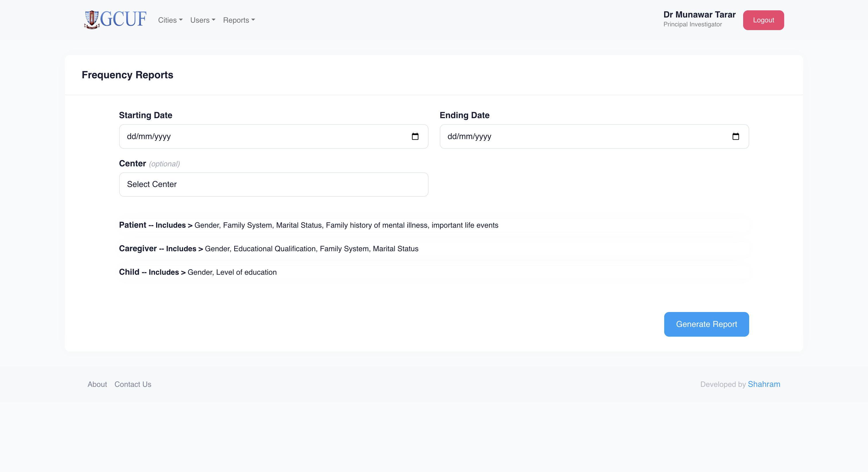Focus the Ending Date input field
The image size is (868, 472).
point(594,136)
